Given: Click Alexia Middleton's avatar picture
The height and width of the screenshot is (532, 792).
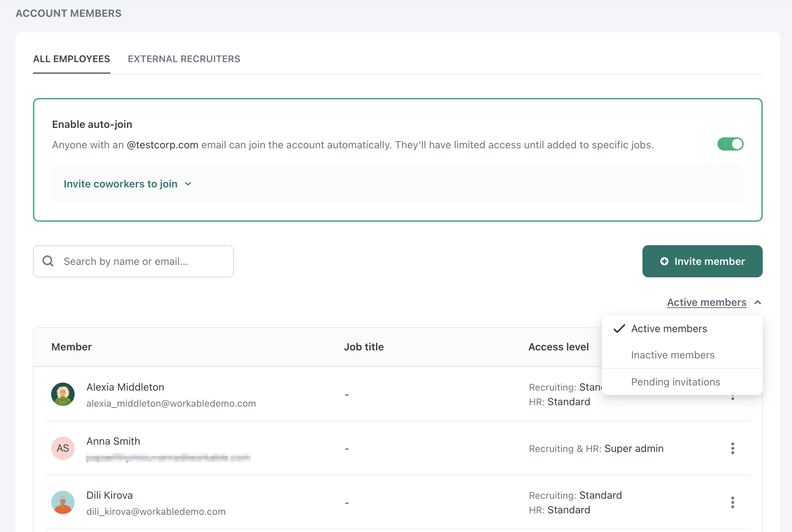Looking at the screenshot, I should [63, 394].
